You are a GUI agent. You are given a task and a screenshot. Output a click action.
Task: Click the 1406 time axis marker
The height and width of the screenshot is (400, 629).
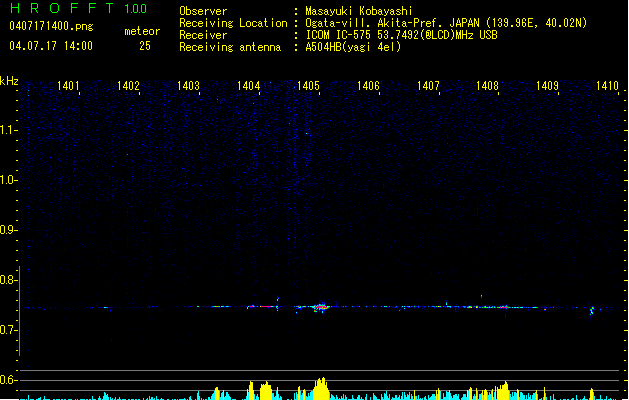(368, 86)
